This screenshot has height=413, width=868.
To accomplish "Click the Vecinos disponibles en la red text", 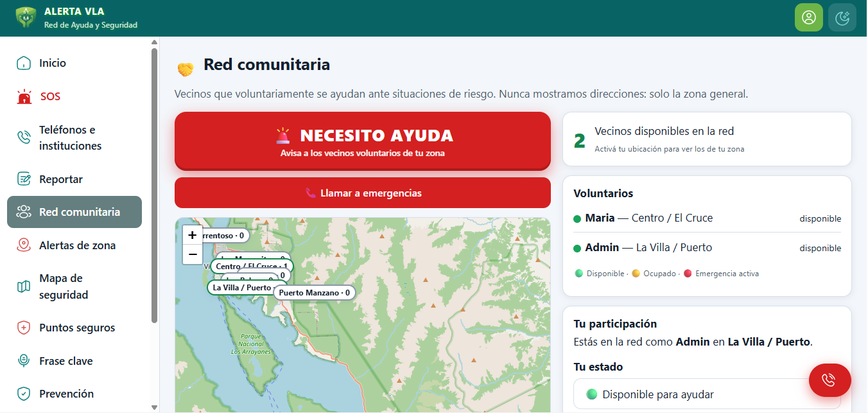I will click(x=664, y=131).
